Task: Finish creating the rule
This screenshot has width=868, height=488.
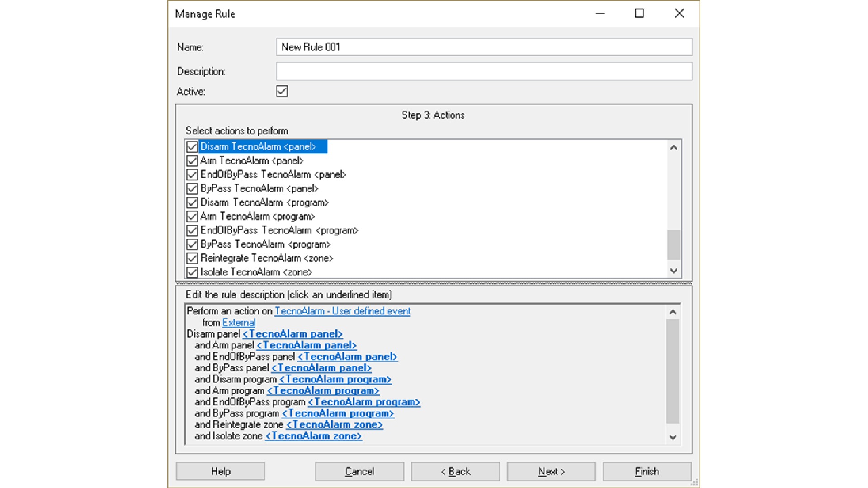Action: (x=647, y=471)
